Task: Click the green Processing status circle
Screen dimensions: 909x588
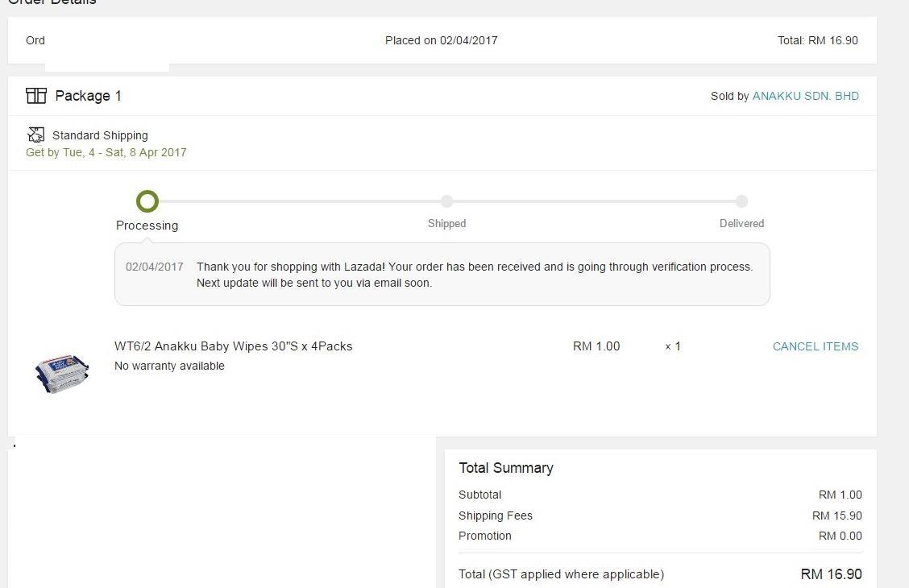Action: [x=147, y=201]
